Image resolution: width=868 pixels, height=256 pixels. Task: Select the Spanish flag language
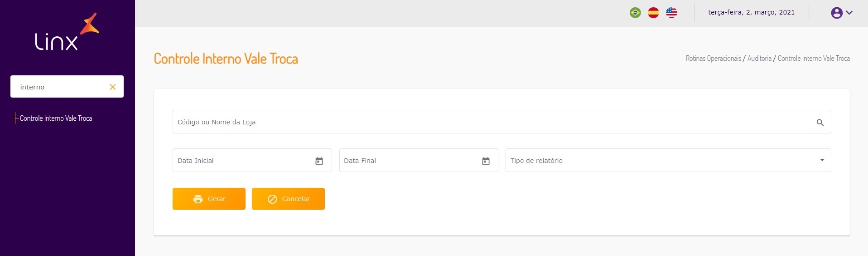coord(653,13)
